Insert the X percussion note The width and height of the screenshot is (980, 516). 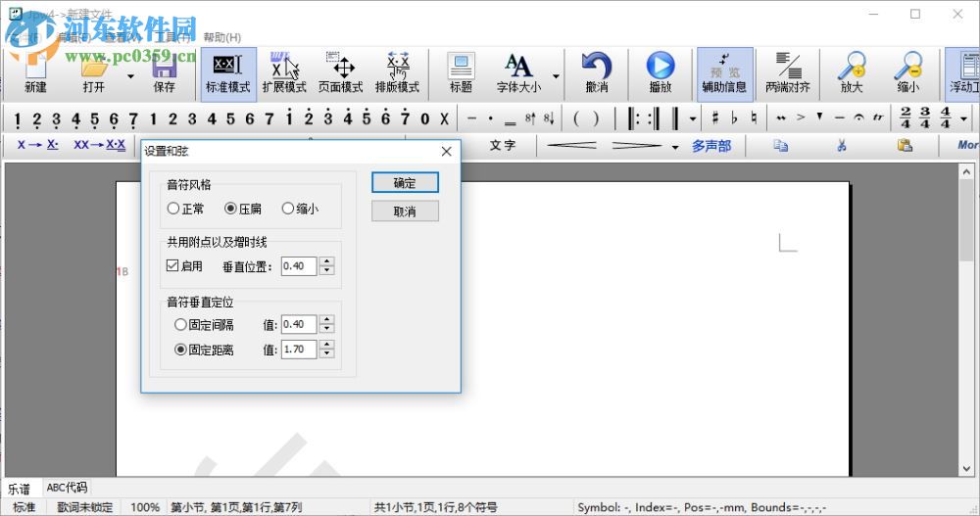(x=444, y=118)
